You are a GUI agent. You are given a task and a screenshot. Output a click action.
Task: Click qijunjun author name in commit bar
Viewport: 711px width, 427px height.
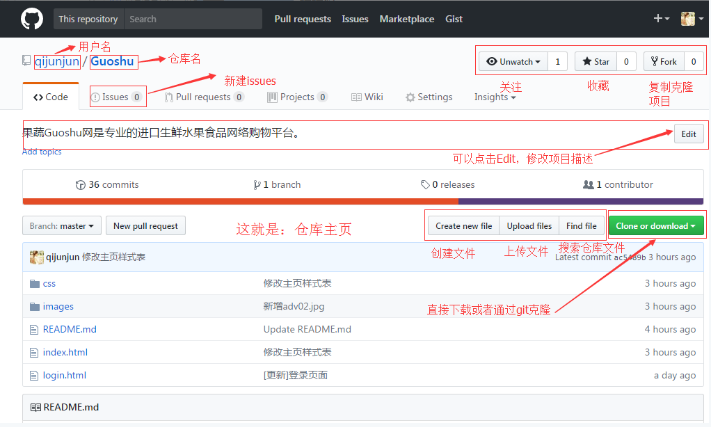pyautogui.click(x=63, y=257)
